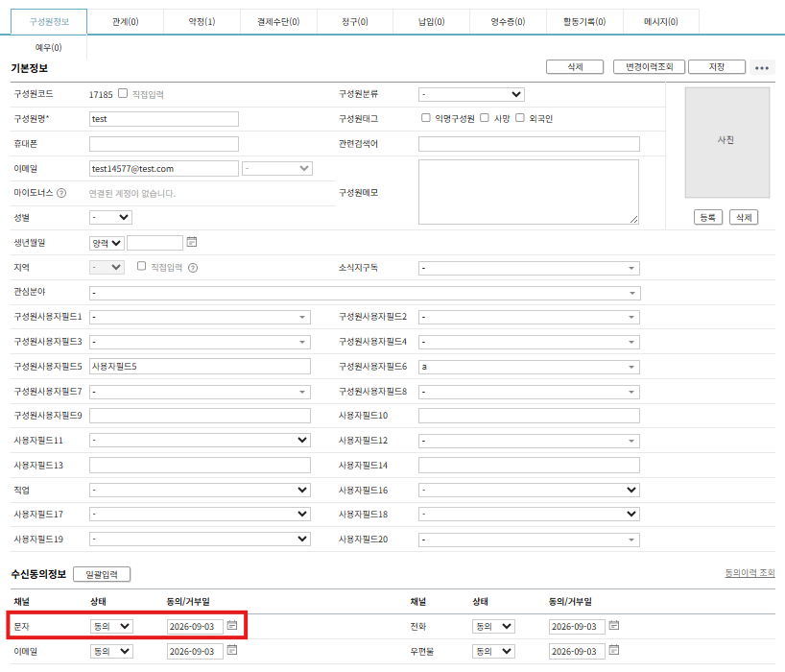Image resolution: width=785 pixels, height=672 pixels.
Task: Click the 구성원사용자필드9 input field
Action: pos(200,416)
